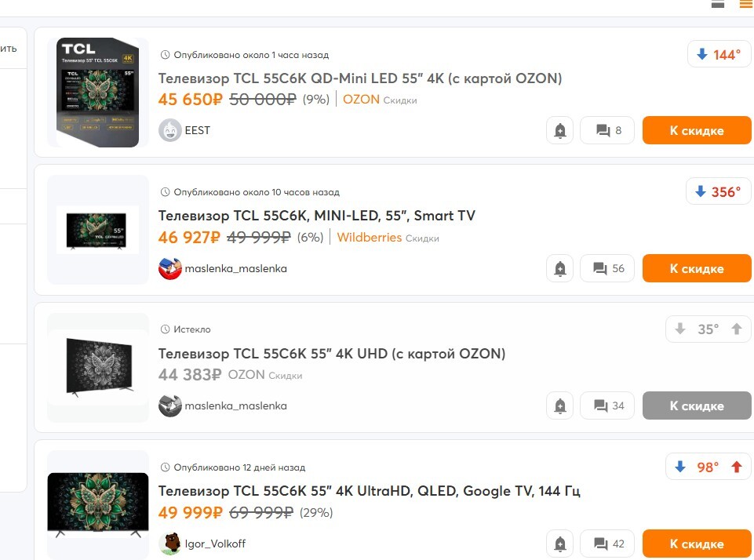This screenshot has height=560, width=754.
Task: Go to the 46 927₽ Wildberries deal
Action: click(697, 268)
